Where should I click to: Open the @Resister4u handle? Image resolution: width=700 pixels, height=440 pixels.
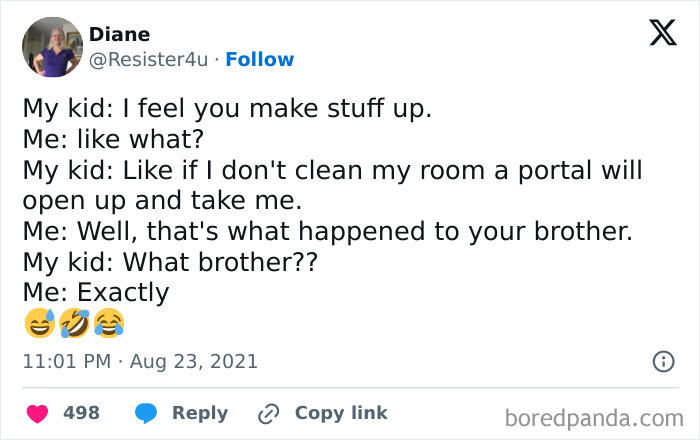pyautogui.click(x=149, y=60)
